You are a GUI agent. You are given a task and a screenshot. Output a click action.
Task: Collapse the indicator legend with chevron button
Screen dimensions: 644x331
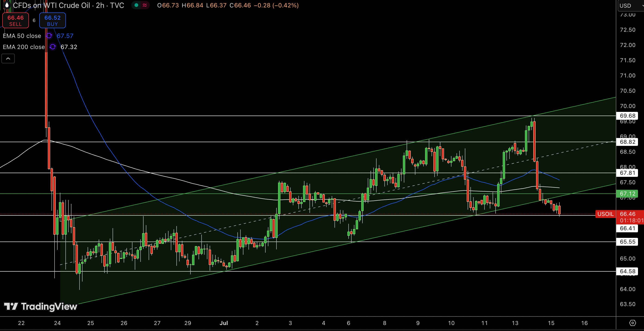tap(8, 59)
